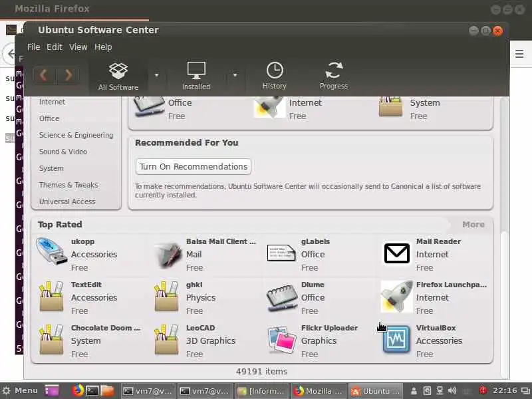Open the ukopp app title
The width and height of the screenshot is (532, 399).
tap(82, 241)
